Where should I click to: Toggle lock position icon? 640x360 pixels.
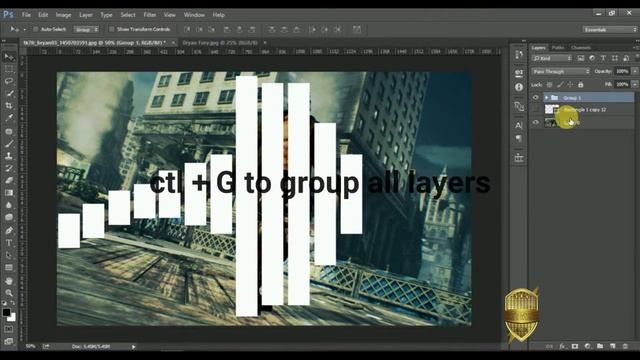pos(570,84)
